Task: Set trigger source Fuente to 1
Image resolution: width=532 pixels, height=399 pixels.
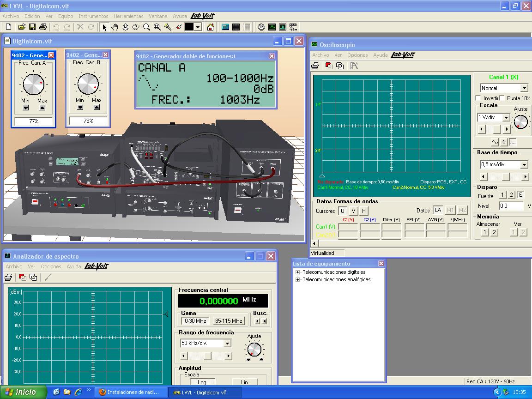Action: pyautogui.click(x=502, y=195)
